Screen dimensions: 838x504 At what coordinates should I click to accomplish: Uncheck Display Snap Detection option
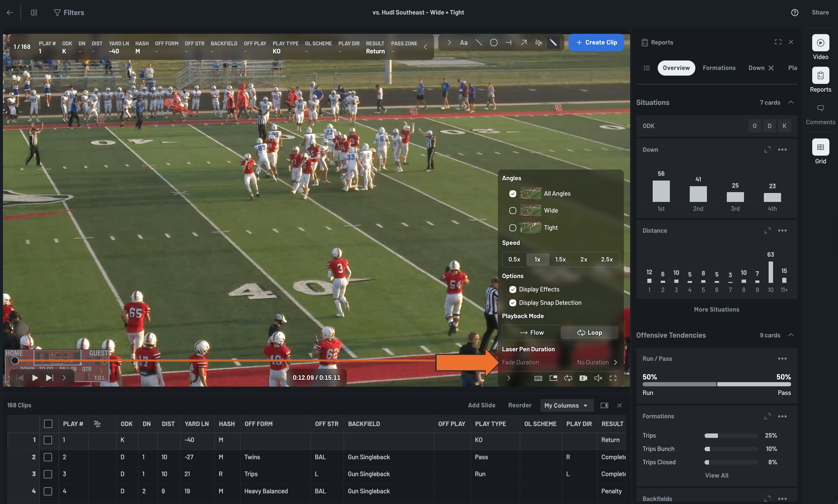[x=513, y=303]
